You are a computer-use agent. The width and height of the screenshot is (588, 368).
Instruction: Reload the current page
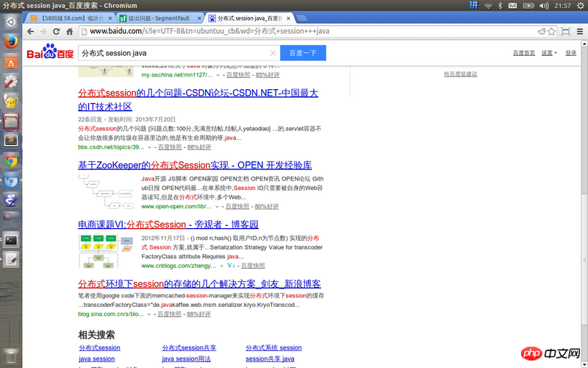(57, 32)
